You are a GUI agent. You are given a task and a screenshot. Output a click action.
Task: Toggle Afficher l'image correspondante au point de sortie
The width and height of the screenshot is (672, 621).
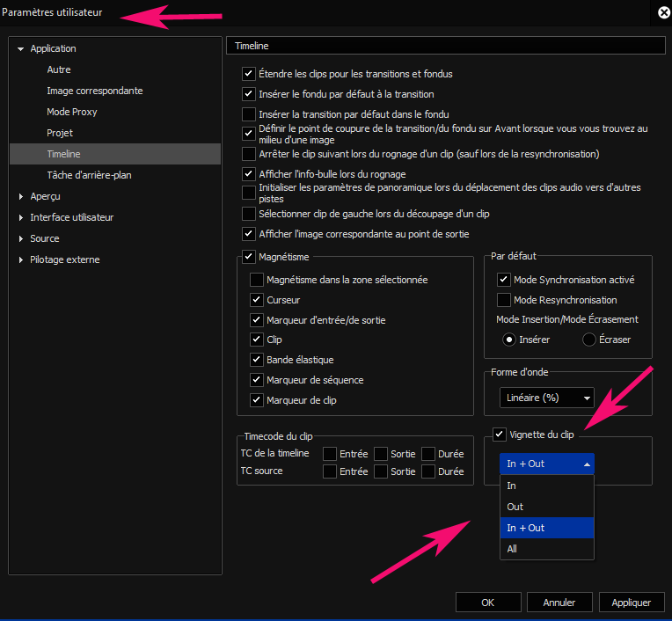click(249, 234)
